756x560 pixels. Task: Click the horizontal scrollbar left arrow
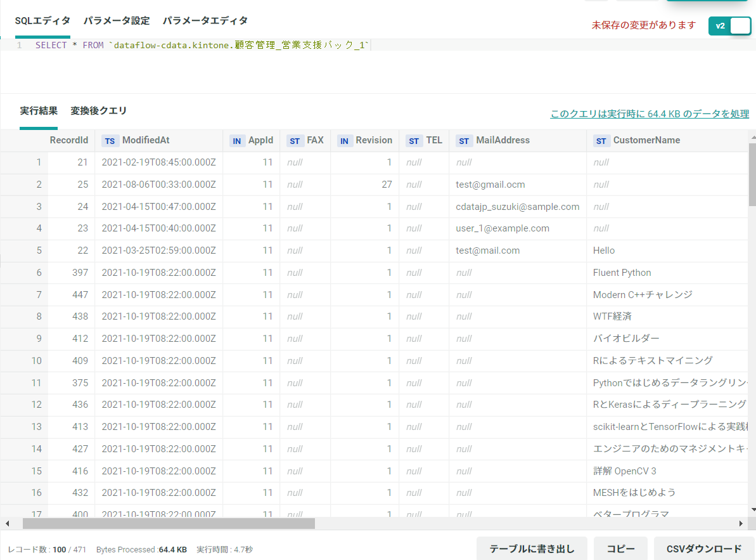[7, 523]
